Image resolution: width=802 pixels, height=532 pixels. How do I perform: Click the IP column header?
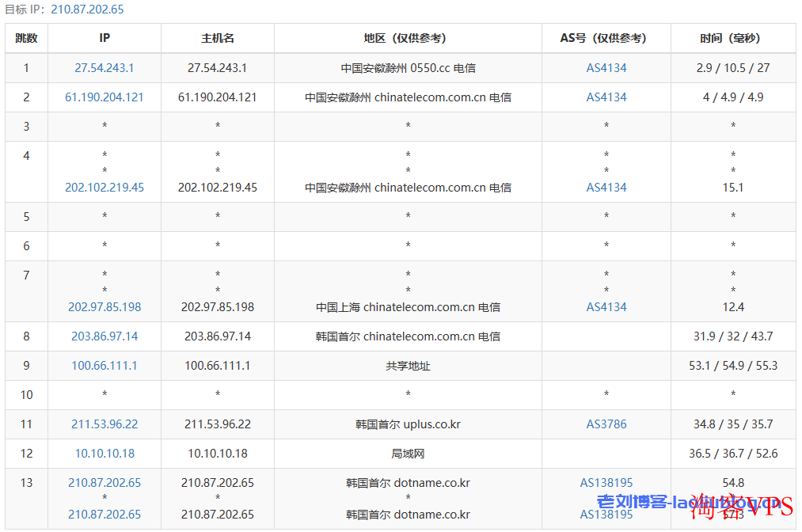click(105, 38)
